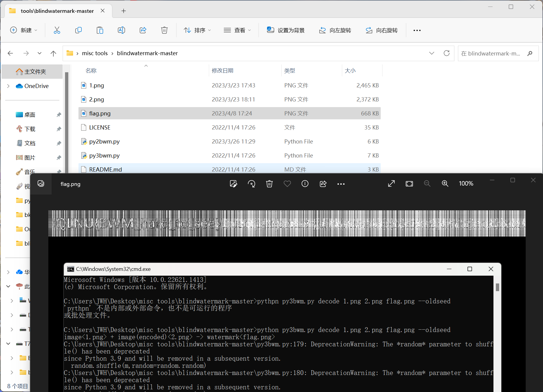Open the Explorer toolbar's three-dot overflow menu
Screen dimensions: 543x392
pos(417,30)
